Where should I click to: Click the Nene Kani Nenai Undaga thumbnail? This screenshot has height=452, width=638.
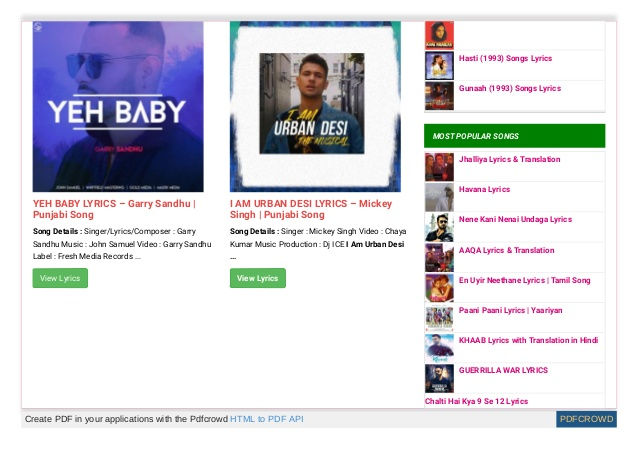439,227
